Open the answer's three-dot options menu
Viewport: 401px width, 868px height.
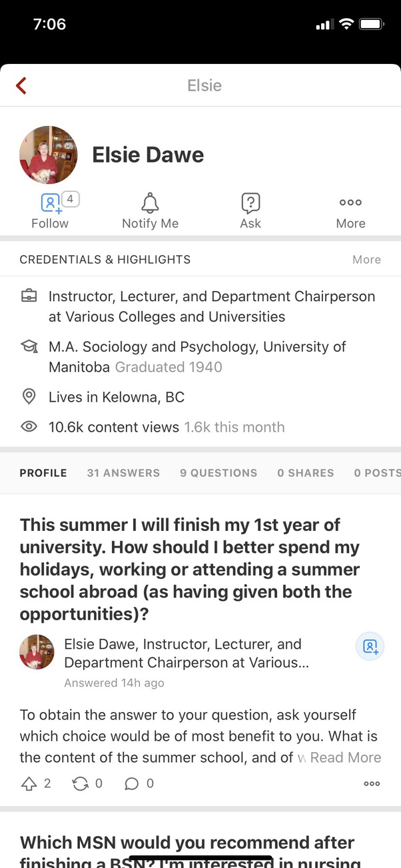pyautogui.click(x=372, y=783)
